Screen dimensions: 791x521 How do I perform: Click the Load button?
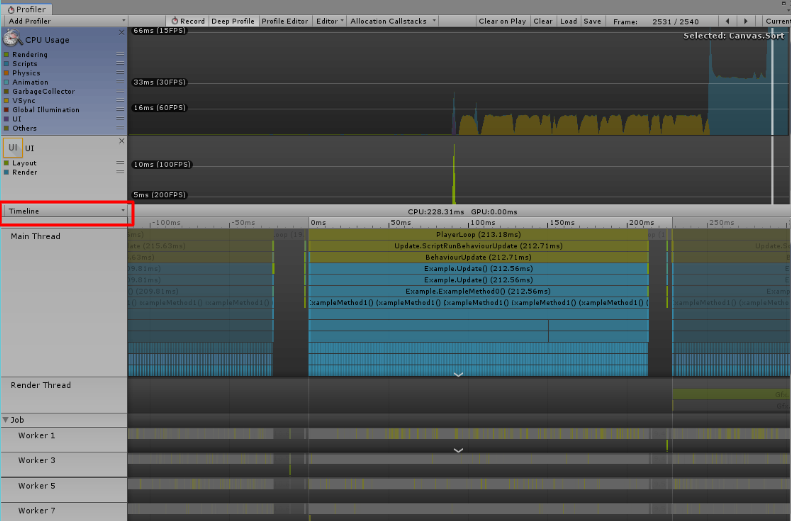[568, 21]
